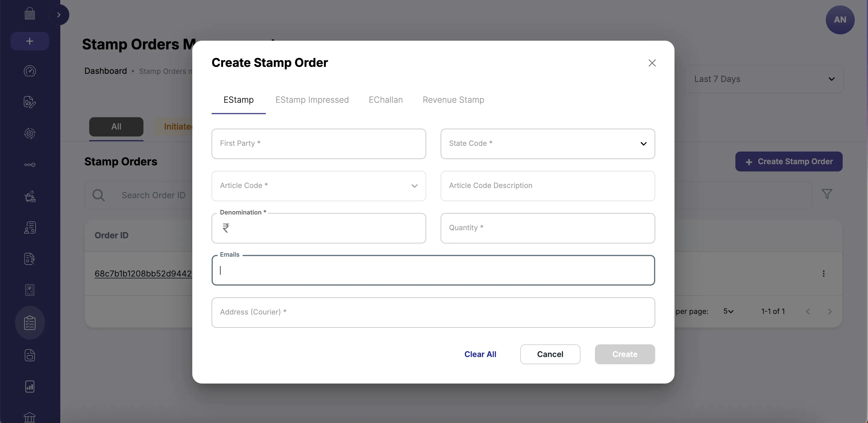Open order ID 68c7b1b1208bb52d9442 link
This screenshot has width=868, height=423.
coord(143,274)
